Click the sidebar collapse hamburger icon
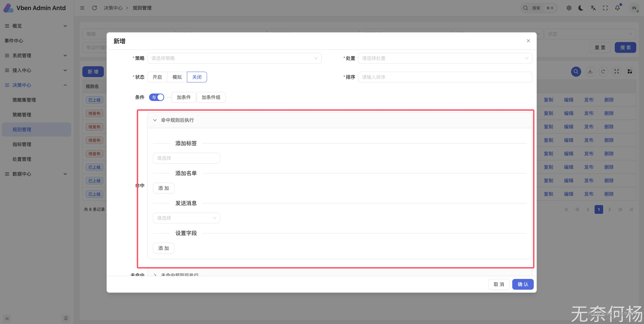 point(82,8)
